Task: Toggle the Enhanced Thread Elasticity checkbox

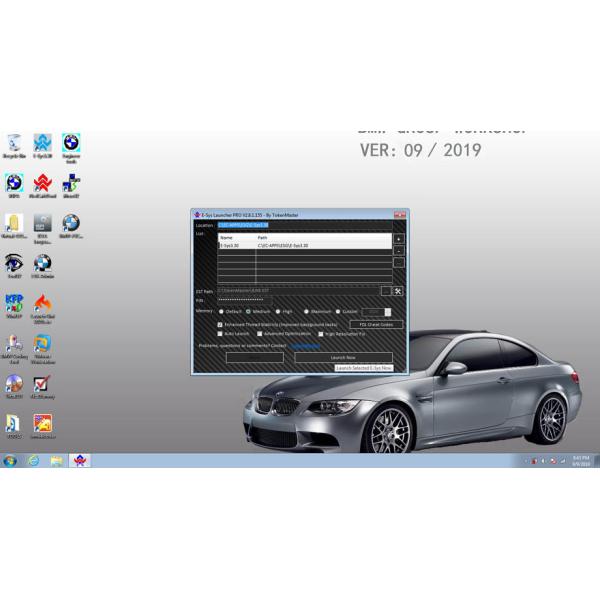Action: tap(220, 324)
